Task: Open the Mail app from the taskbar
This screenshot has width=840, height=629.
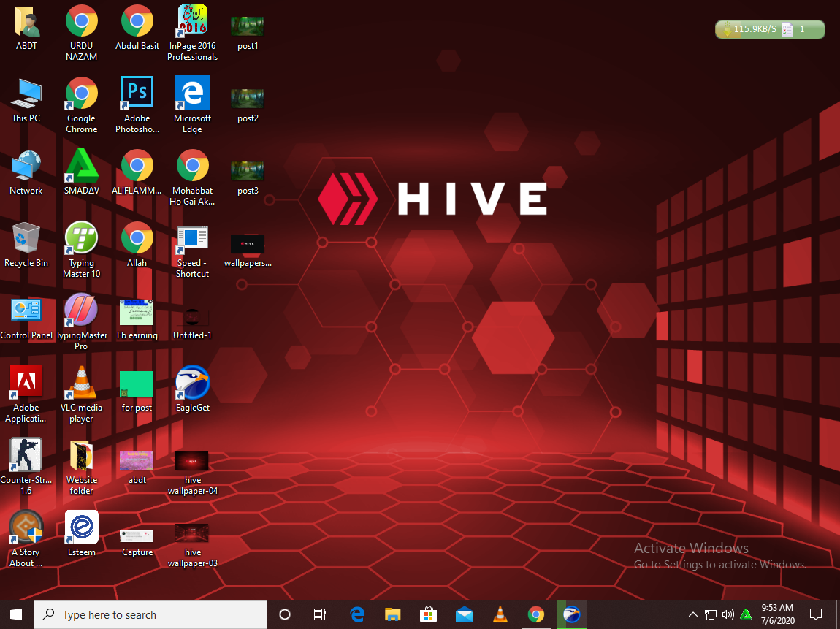Action: (464, 614)
